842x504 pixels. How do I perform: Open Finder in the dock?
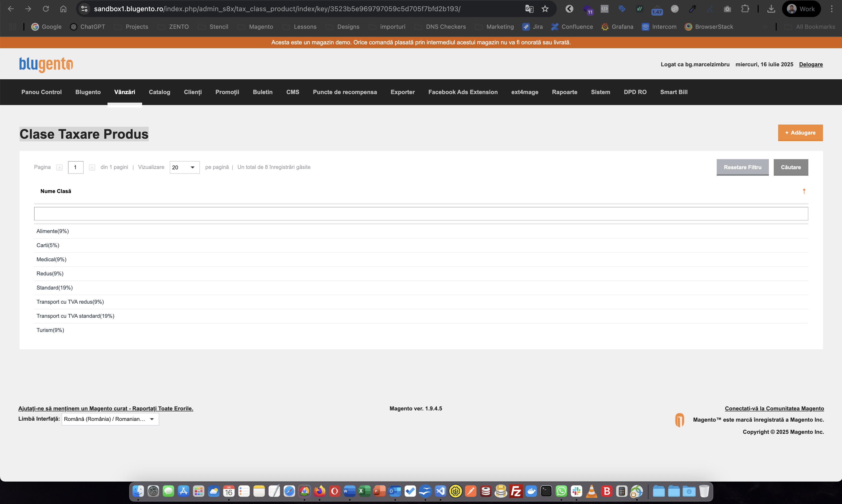pos(138,491)
